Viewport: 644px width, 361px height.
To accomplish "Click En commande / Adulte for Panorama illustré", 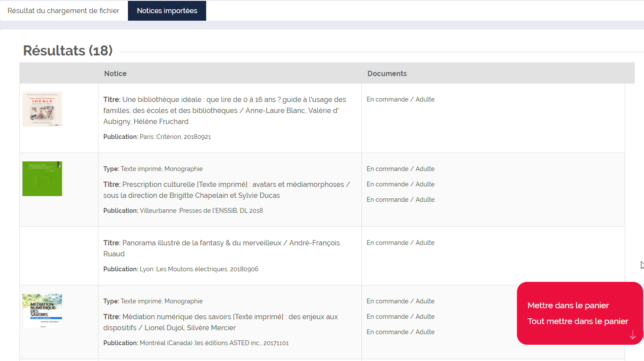I will 400,243.
